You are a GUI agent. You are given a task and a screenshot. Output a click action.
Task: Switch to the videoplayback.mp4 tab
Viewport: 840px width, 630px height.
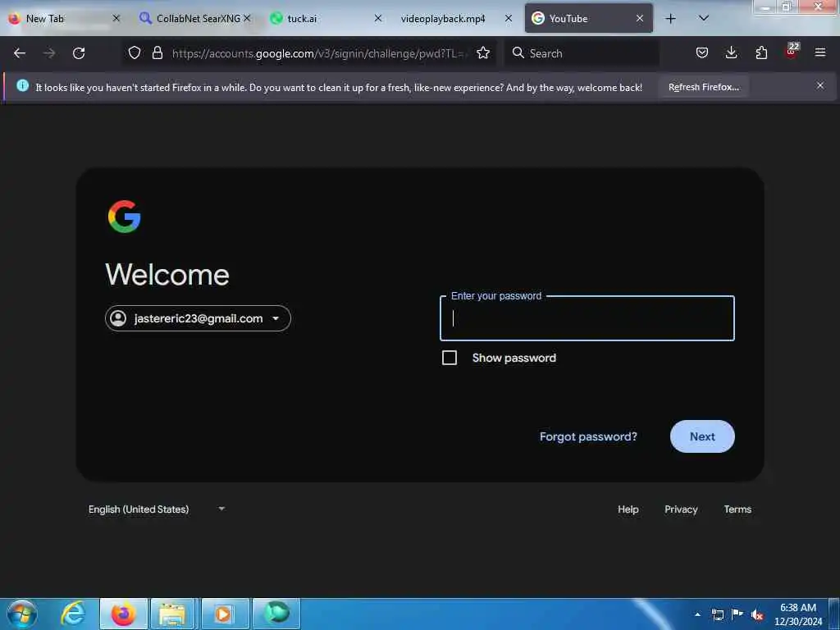pos(443,19)
